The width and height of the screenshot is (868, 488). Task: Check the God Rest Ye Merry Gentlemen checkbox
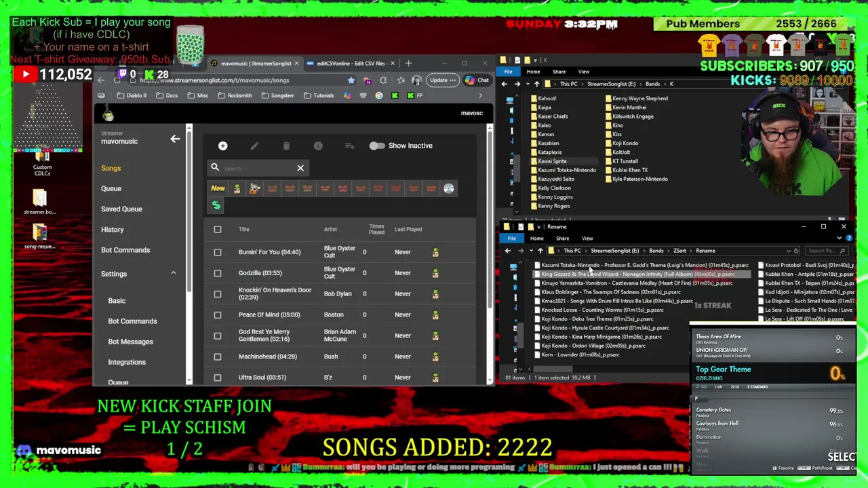[218, 335]
